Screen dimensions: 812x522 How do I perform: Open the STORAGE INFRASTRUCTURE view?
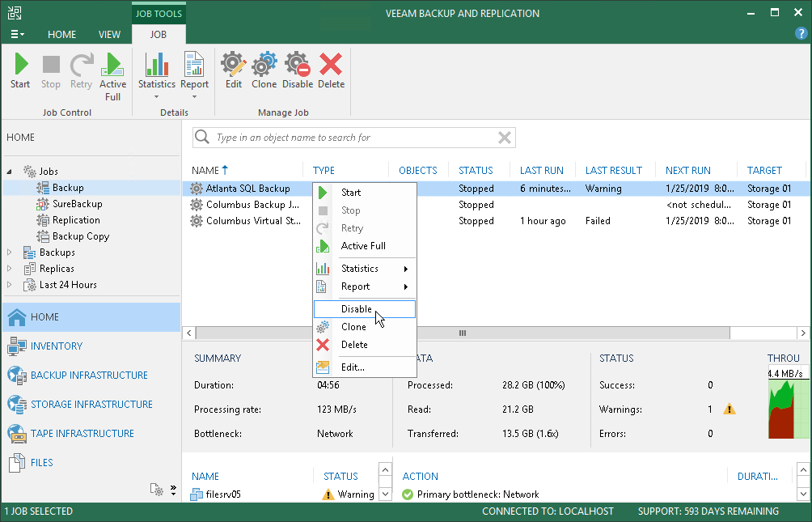tap(91, 404)
